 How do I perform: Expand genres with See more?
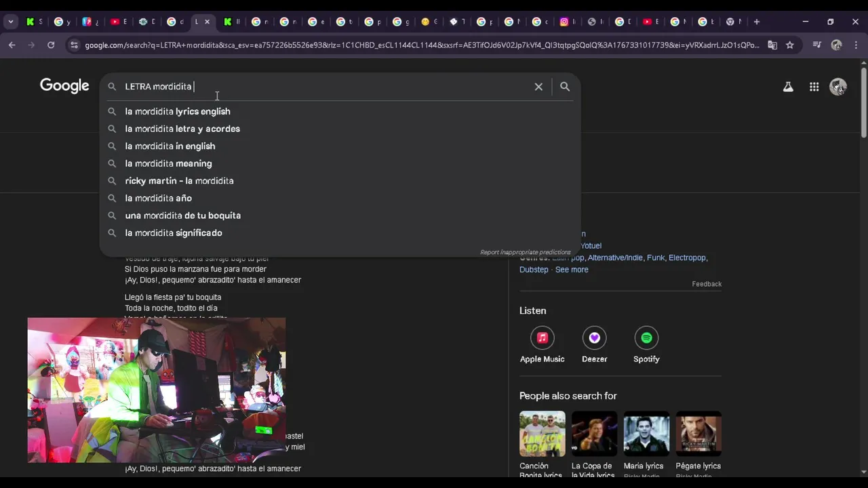click(x=572, y=270)
